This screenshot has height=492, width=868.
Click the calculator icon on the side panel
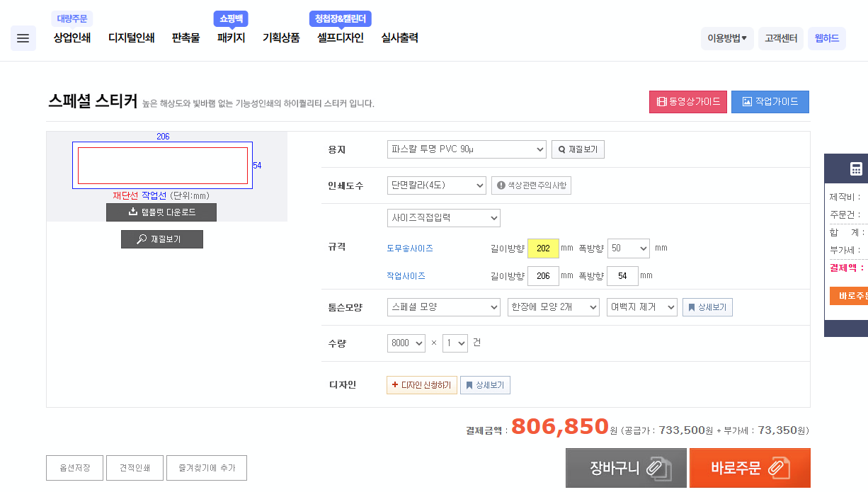tap(856, 168)
